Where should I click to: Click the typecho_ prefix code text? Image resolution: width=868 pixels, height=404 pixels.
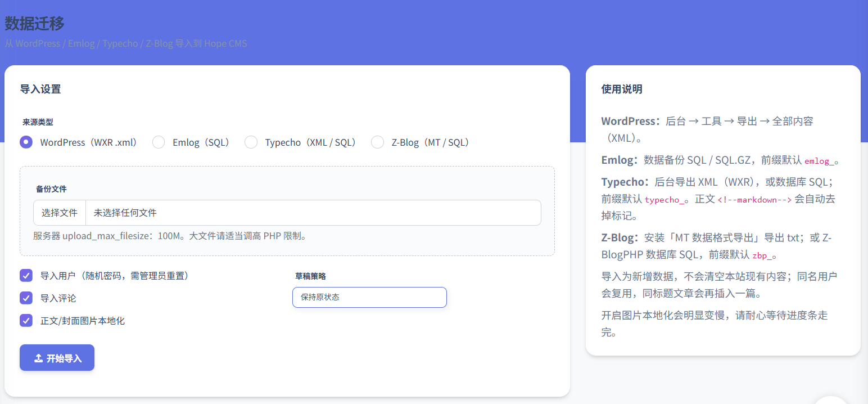click(665, 200)
